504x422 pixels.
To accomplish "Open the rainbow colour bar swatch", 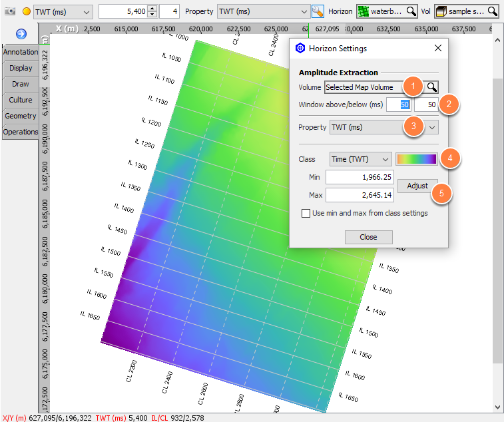I will (417, 159).
